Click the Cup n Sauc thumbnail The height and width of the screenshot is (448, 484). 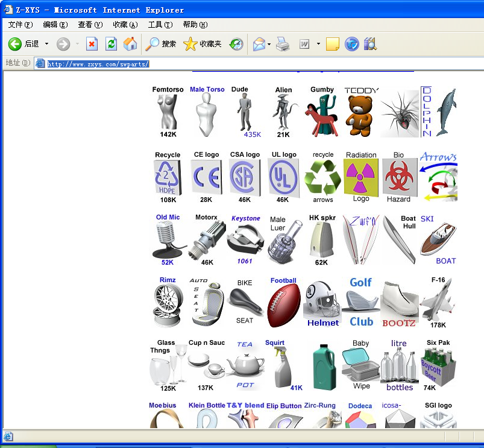[206, 365]
